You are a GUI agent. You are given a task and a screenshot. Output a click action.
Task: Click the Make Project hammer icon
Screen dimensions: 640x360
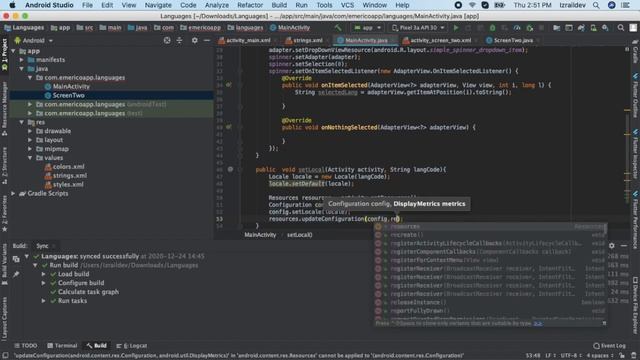point(338,28)
